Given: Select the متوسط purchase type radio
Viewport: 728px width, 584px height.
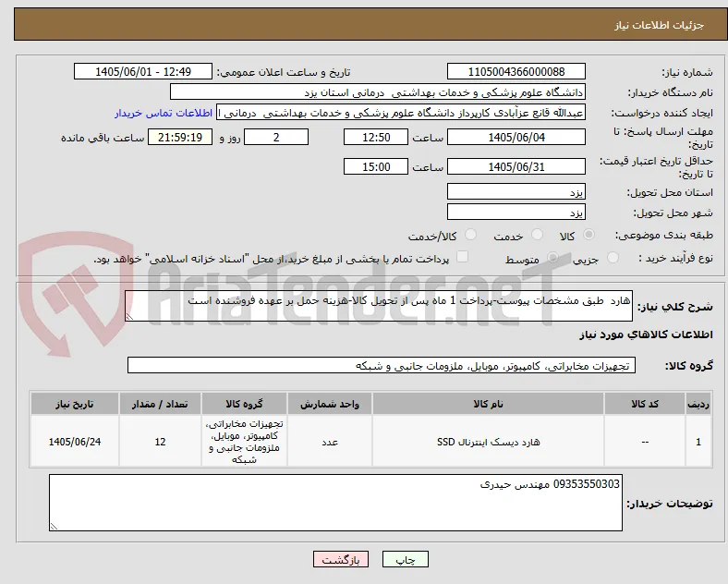Looking at the screenshot, I should pyautogui.click(x=552, y=258).
